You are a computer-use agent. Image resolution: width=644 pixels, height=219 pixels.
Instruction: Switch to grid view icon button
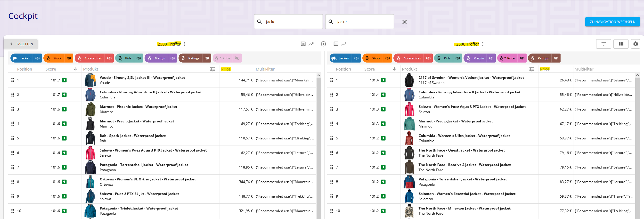pos(621,44)
